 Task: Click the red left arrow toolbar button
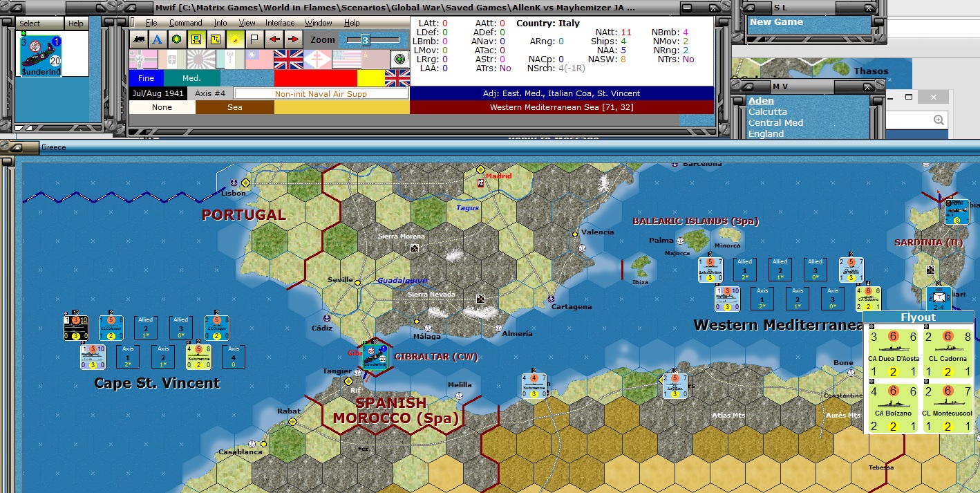click(x=274, y=39)
